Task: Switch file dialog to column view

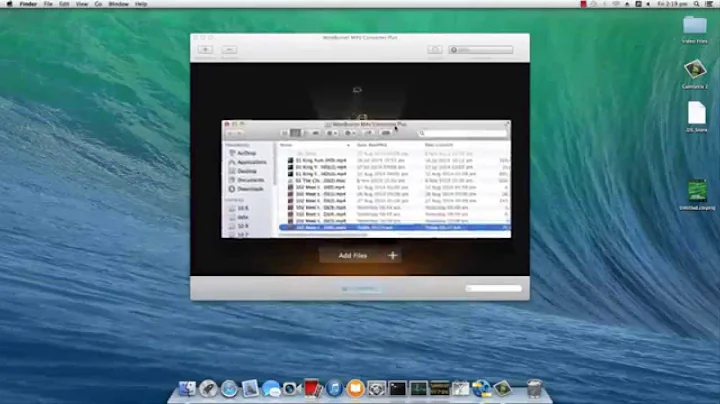Action: (x=305, y=133)
